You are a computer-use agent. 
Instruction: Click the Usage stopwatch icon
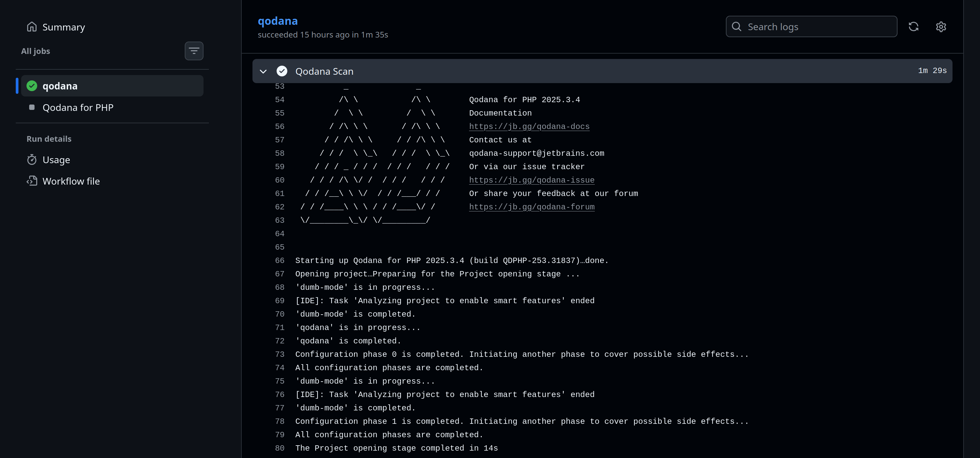[x=32, y=159]
